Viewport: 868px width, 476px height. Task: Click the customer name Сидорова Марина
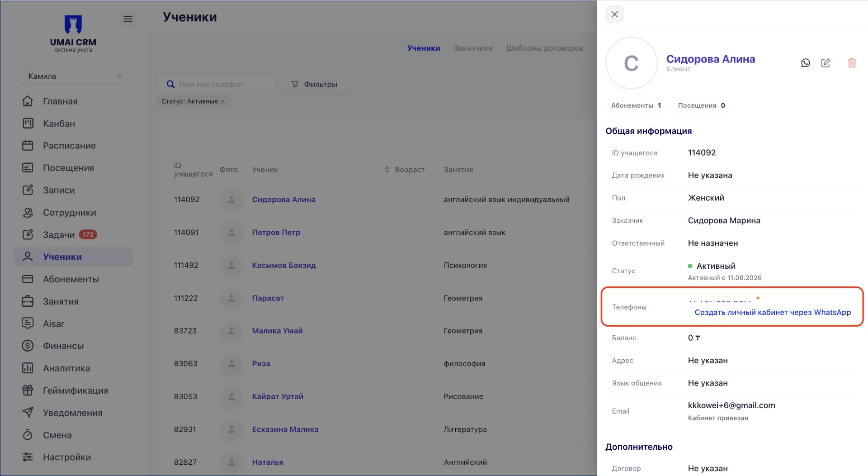coord(724,220)
